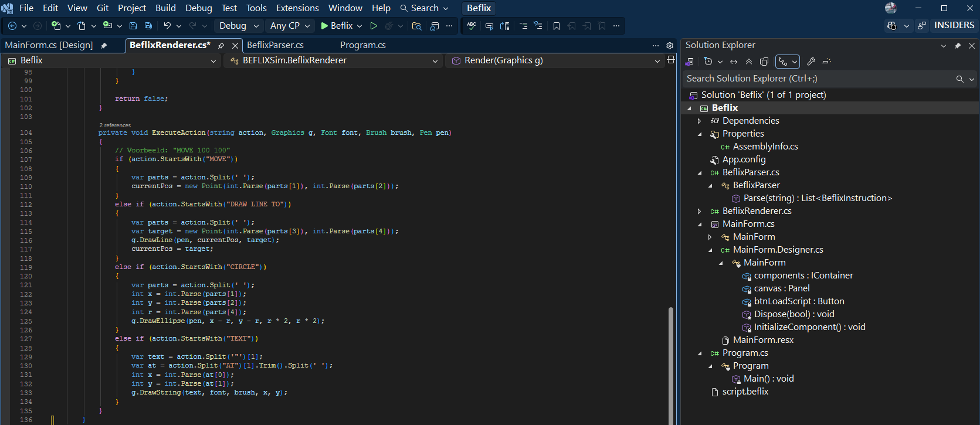The height and width of the screenshot is (425, 980).
Task: Click the Save All toolbar icon
Action: pyautogui.click(x=148, y=26)
